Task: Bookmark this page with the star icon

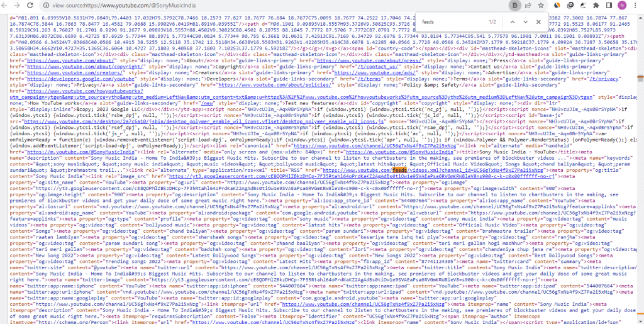Action: [541, 6]
